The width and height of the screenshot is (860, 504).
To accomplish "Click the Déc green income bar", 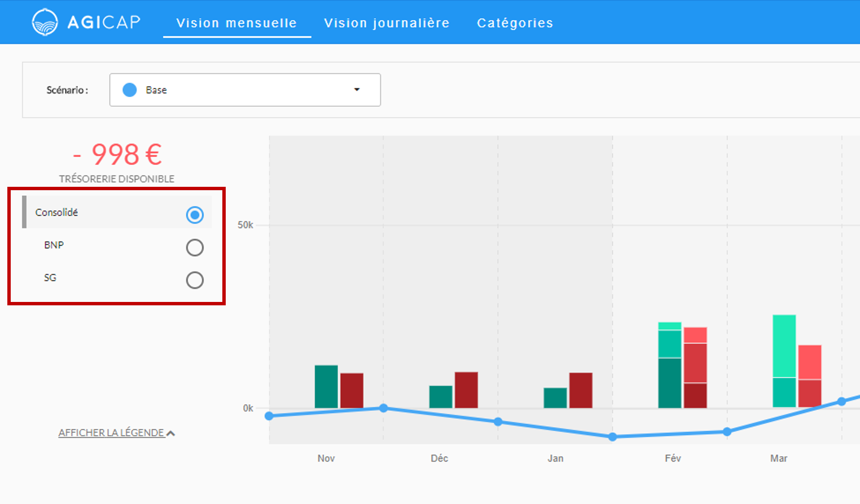I will click(441, 397).
